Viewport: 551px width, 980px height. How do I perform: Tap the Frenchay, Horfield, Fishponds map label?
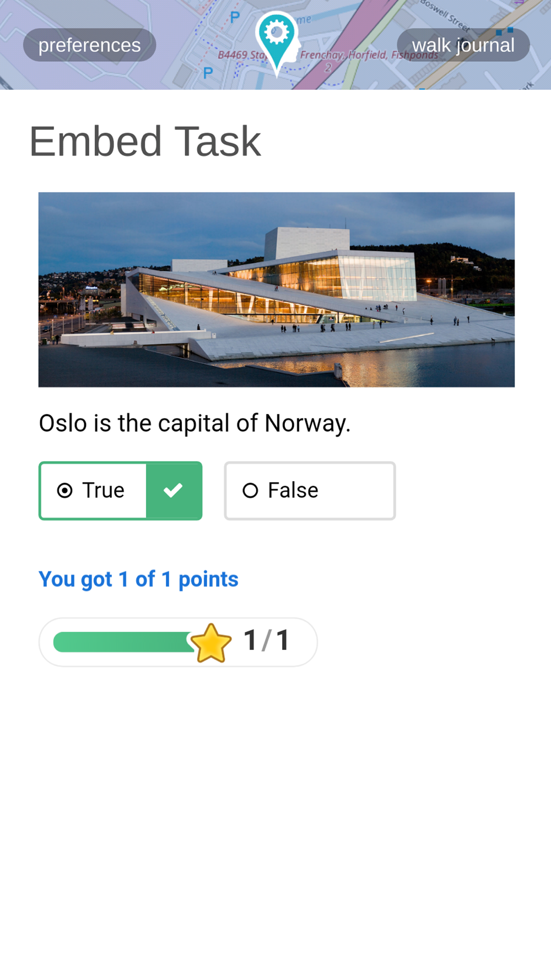point(368,55)
